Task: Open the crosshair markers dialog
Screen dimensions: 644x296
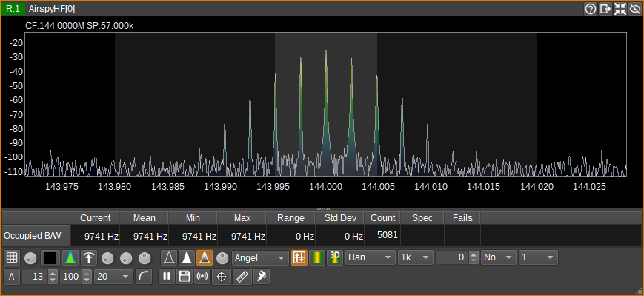Action: (222, 277)
